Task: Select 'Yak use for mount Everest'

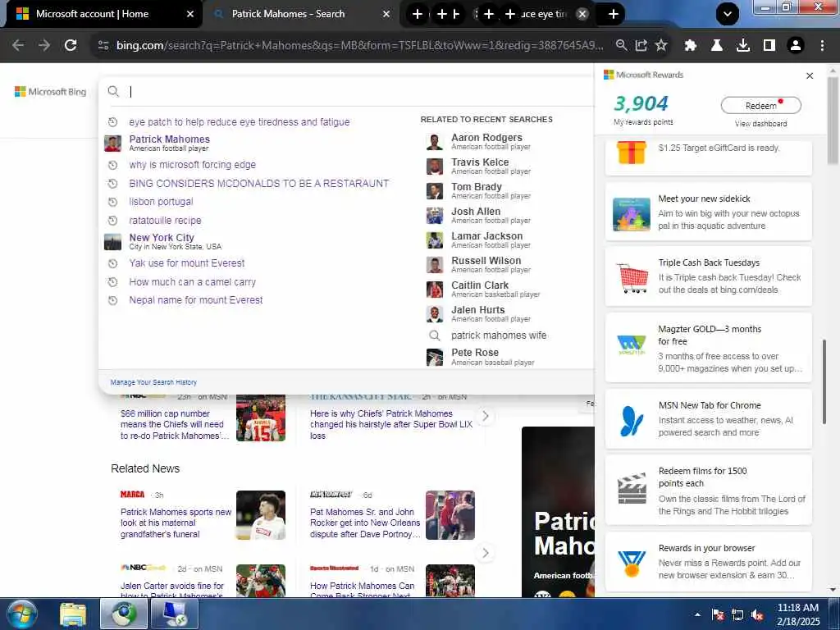Action: pyautogui.click(x=186, y=263)
